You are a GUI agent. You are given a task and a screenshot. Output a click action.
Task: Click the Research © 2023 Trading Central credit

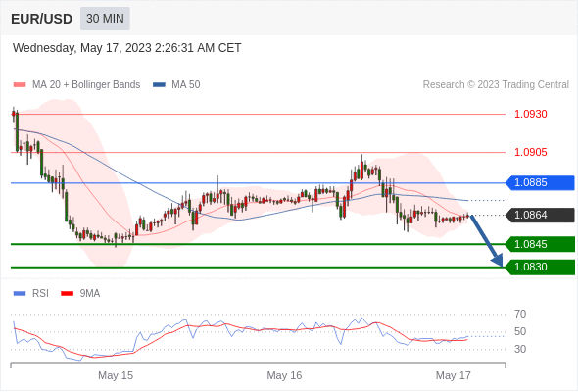496,85
